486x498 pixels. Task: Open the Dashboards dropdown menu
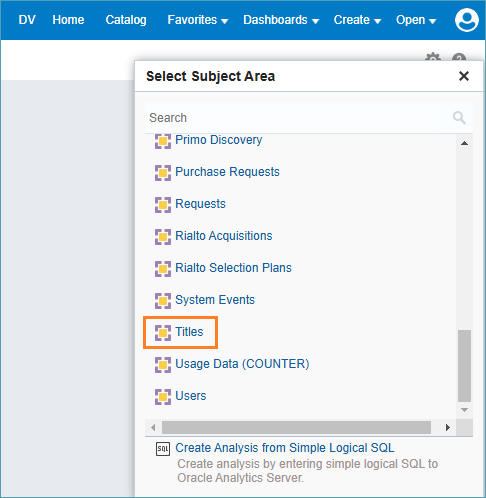281,20
